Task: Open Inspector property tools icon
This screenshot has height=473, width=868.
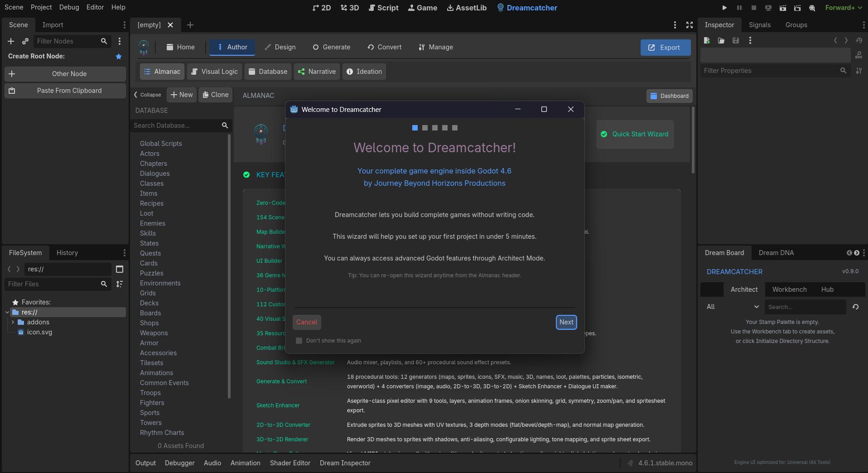Action: click(859, 71)
